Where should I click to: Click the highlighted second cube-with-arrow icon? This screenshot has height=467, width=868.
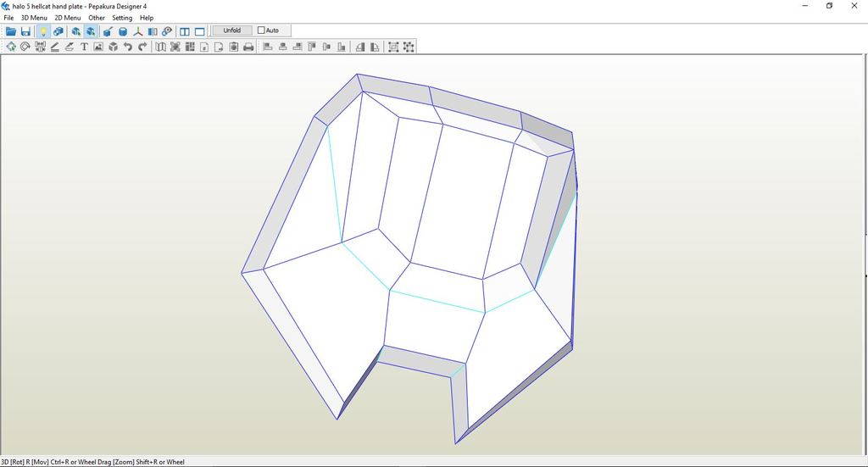pyautogui.click(x=91, y=31)
